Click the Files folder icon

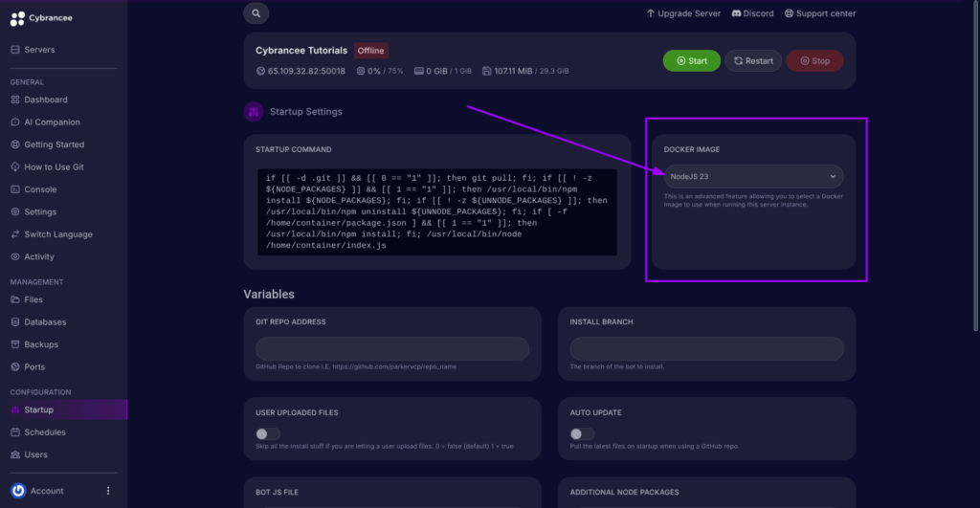click(15, 299)
